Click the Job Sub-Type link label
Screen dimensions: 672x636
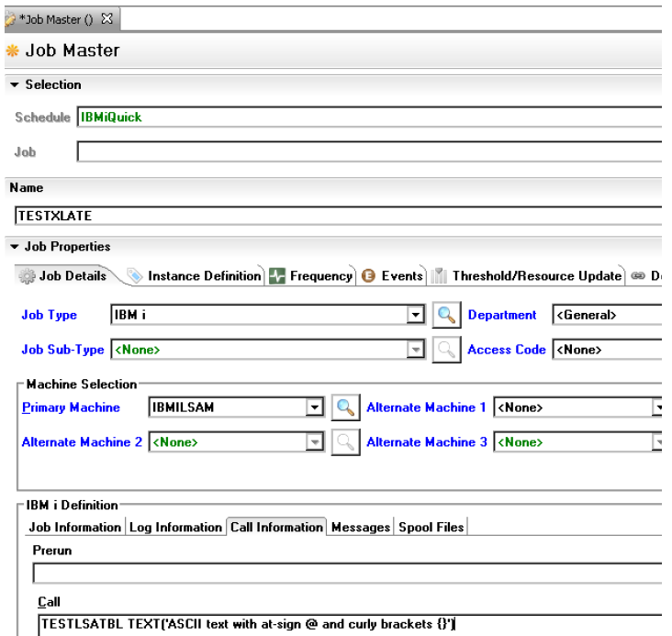pyautogui.click(x=63, y=350)
